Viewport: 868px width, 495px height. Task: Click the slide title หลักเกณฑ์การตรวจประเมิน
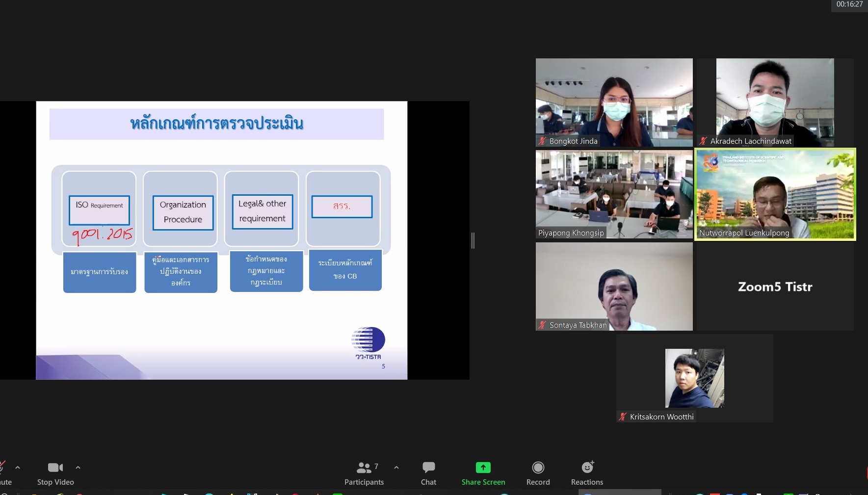point(217,124)
